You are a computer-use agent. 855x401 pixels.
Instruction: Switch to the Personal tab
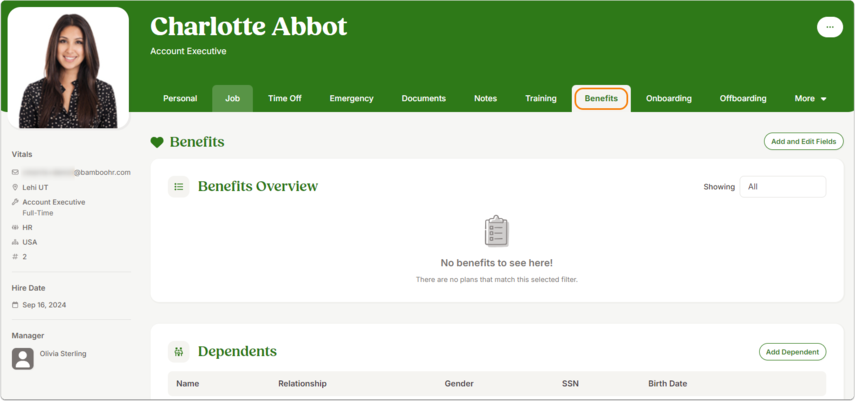coord(180,99)
